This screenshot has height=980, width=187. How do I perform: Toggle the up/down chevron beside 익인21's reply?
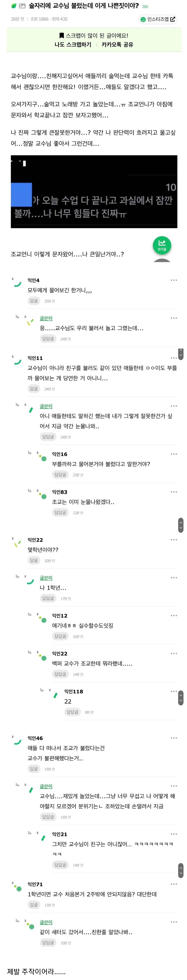[181, 870]
